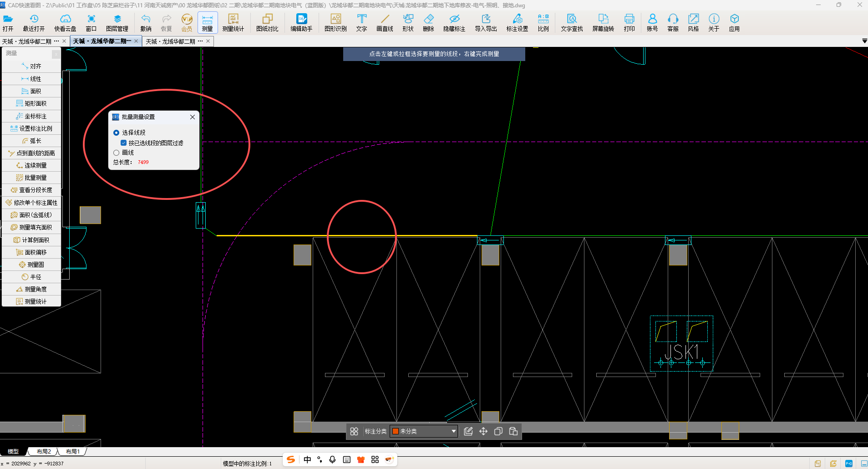
Task: Open the Layer Management (图层管理) tool
Action: (x=117, y=22)
